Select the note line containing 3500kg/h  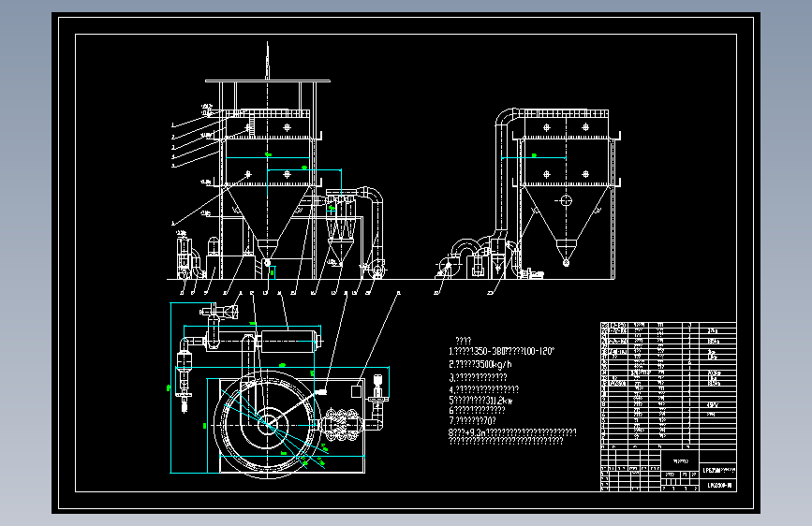(x=480, y=364)
